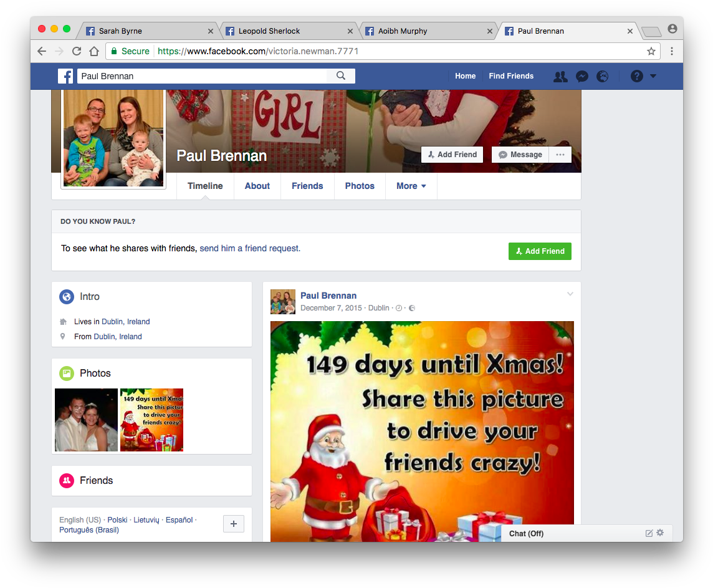This screenshot has width=713, height=588.
Task: Open the post options chevron
Action: (570, 294)
